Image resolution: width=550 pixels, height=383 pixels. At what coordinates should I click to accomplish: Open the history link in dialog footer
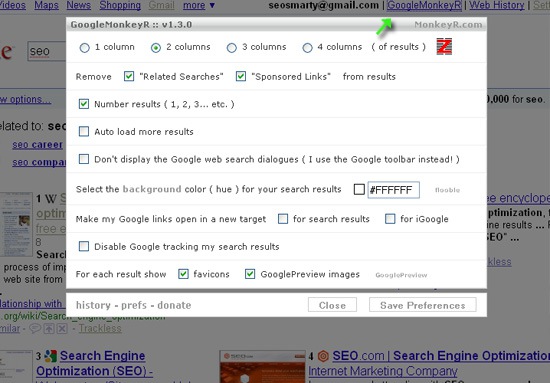tap(93, 305)
